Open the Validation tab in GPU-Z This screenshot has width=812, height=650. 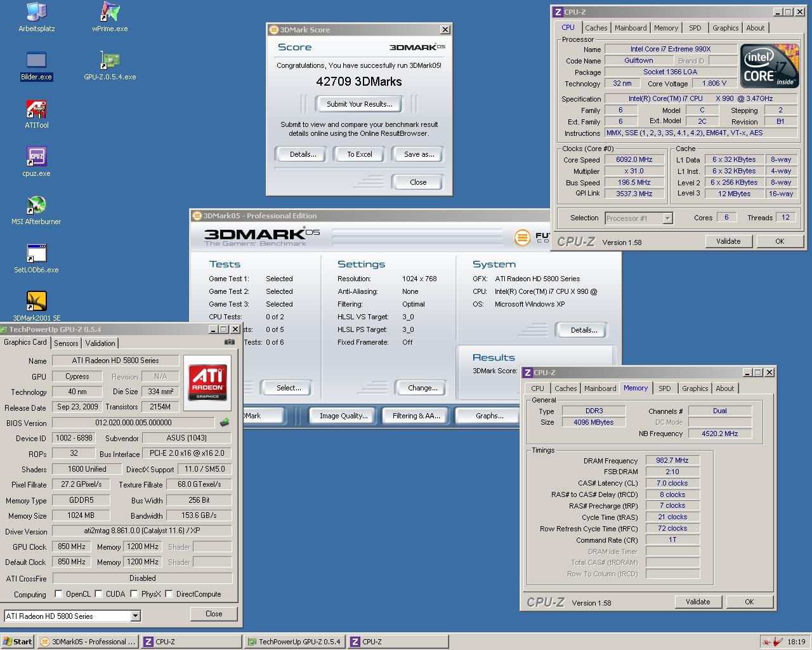[x=100, y=343]
